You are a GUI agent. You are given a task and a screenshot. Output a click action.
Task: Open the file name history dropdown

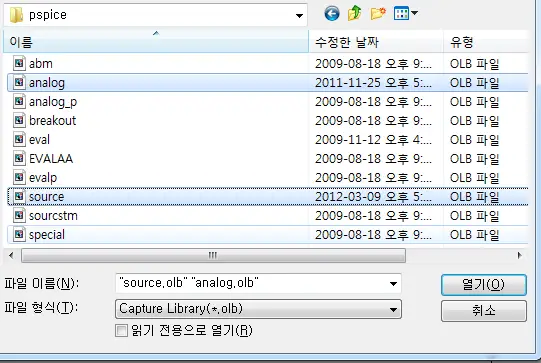pos(393,284)
